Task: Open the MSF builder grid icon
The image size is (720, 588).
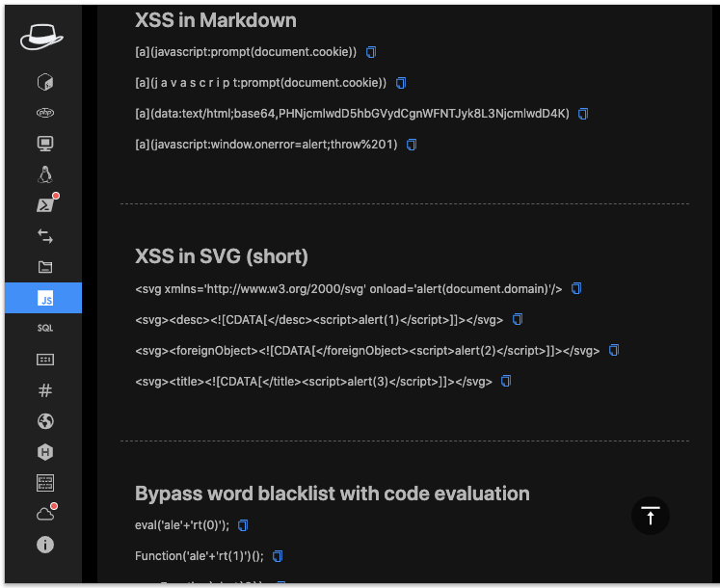Action: (45, 483)
